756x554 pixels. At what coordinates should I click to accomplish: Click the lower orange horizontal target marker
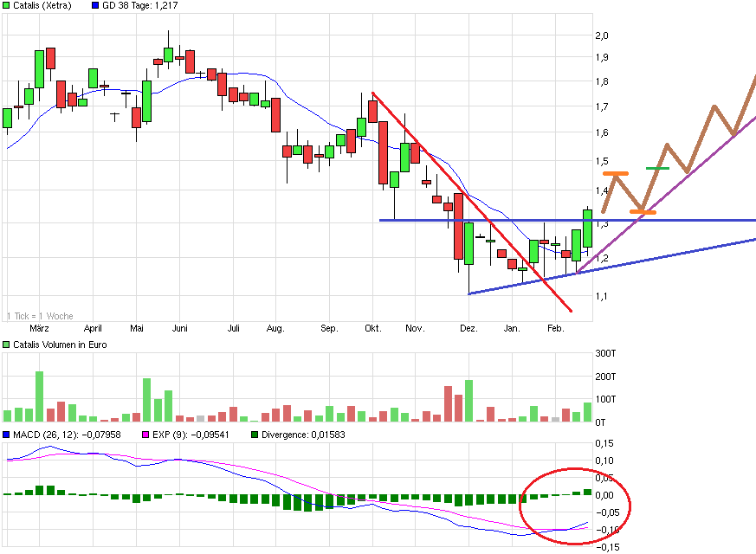643,212
